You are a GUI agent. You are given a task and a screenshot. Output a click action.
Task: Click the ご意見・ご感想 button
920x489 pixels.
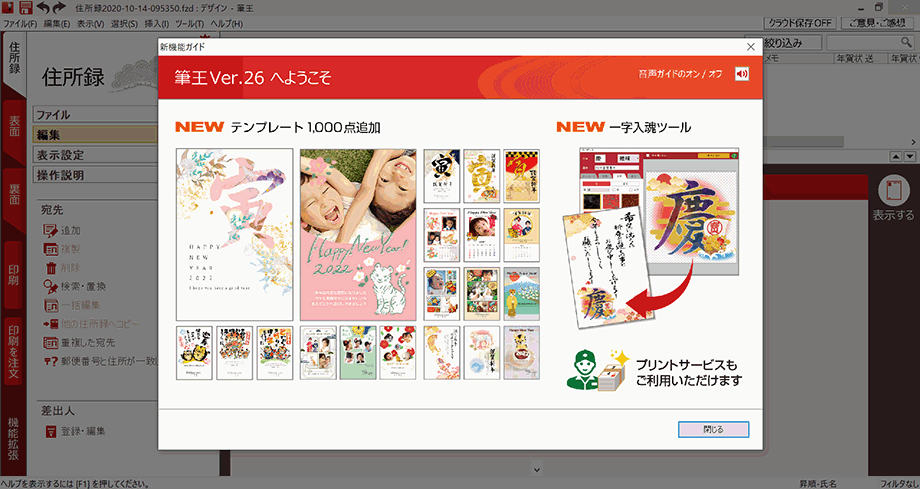pos(877,23)
